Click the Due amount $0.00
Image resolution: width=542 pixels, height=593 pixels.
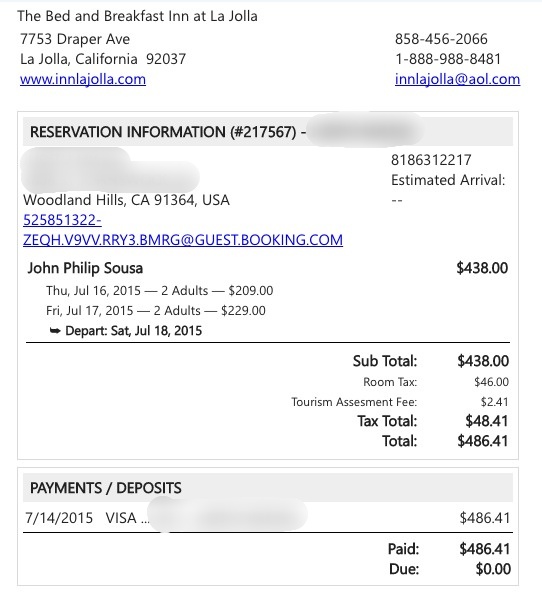click(x=493, y=569)
